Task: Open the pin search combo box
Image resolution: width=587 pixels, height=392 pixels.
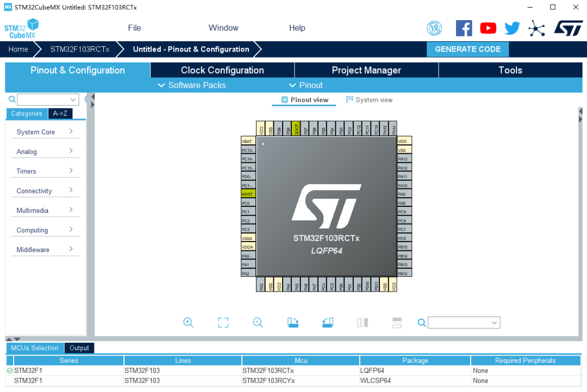Action: tap(464, 323)
